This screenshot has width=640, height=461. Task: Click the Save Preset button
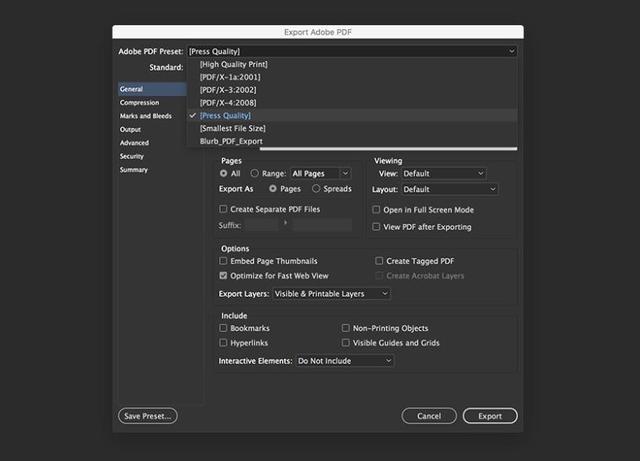[x=148, y=416]
